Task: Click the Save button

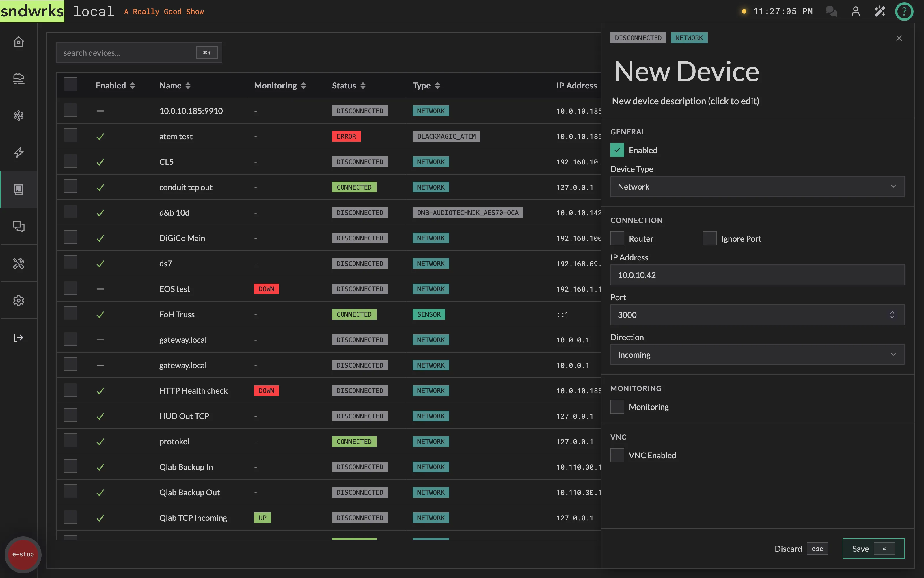Action: [x=873, y=549]
